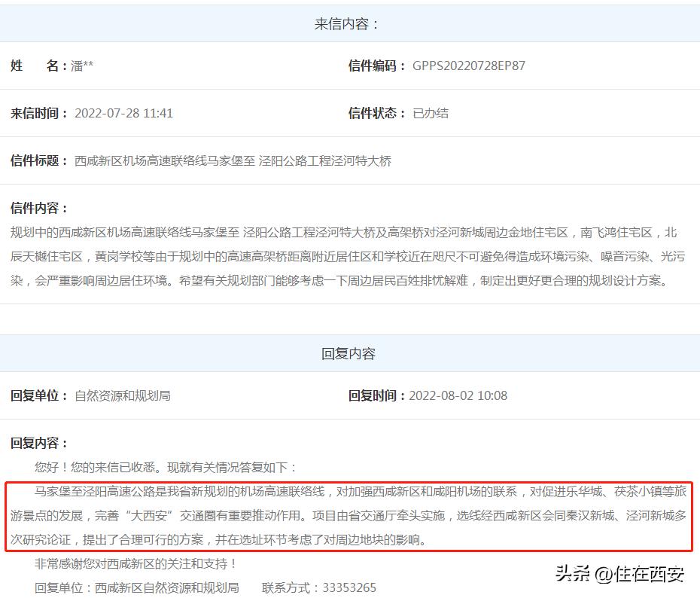The width and height of the screenshot is (700, 598).
Task: Select contact number 联系方式：33353265
Action: (x=319, y=587)
